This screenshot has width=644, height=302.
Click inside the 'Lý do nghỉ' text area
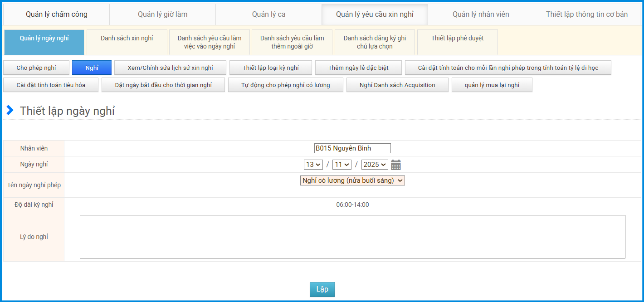click(x=352, y=237)
